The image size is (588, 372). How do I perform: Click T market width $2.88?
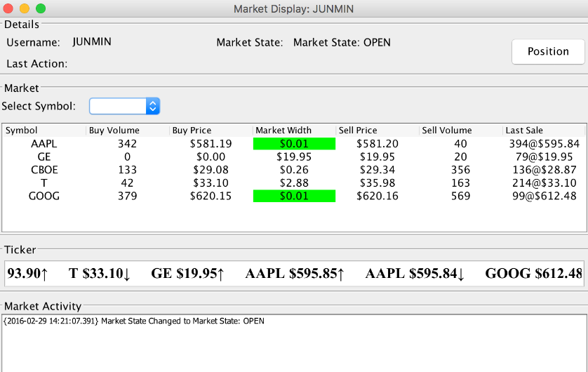pos(294,183)
